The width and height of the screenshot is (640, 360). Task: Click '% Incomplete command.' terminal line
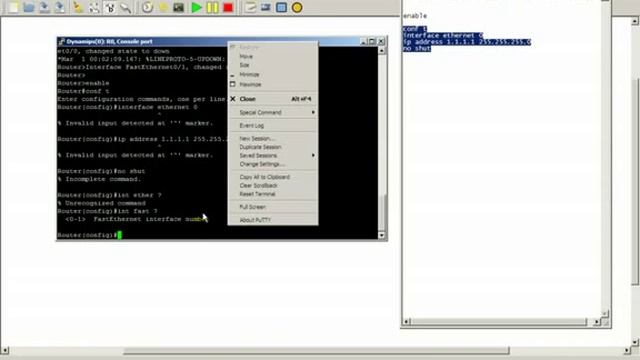click(x=99, y=179)
